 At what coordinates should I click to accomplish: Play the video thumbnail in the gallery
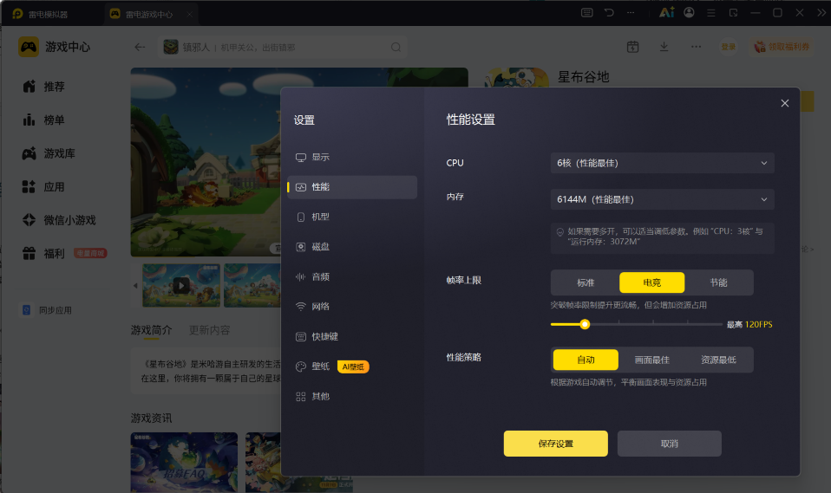click(181, 286)
